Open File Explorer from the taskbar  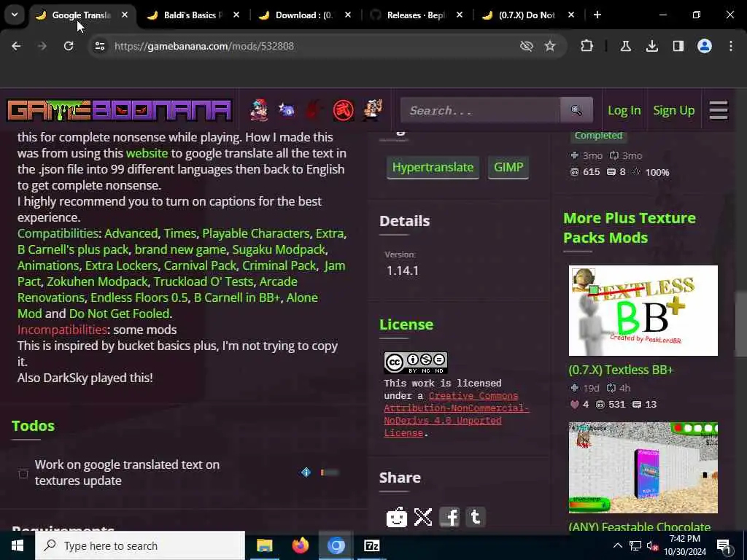click(264, 545)
